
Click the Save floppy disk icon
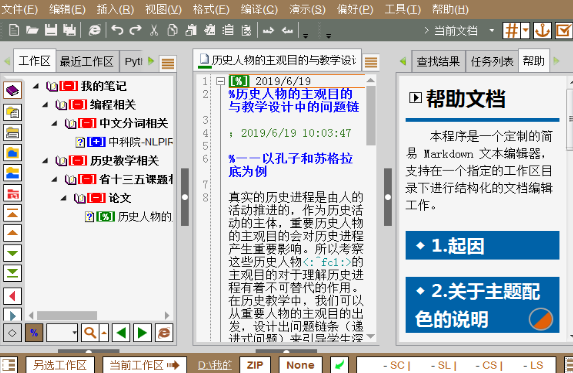point(51,30)
